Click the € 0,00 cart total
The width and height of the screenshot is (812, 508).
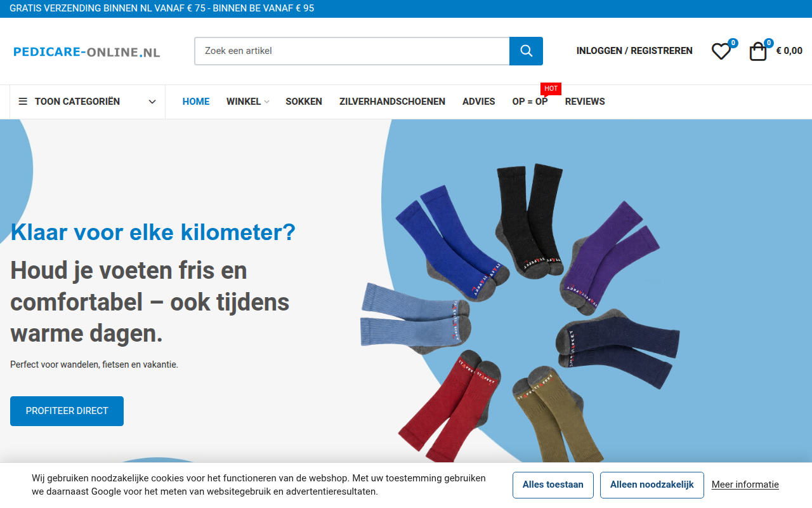pos(789,51)
